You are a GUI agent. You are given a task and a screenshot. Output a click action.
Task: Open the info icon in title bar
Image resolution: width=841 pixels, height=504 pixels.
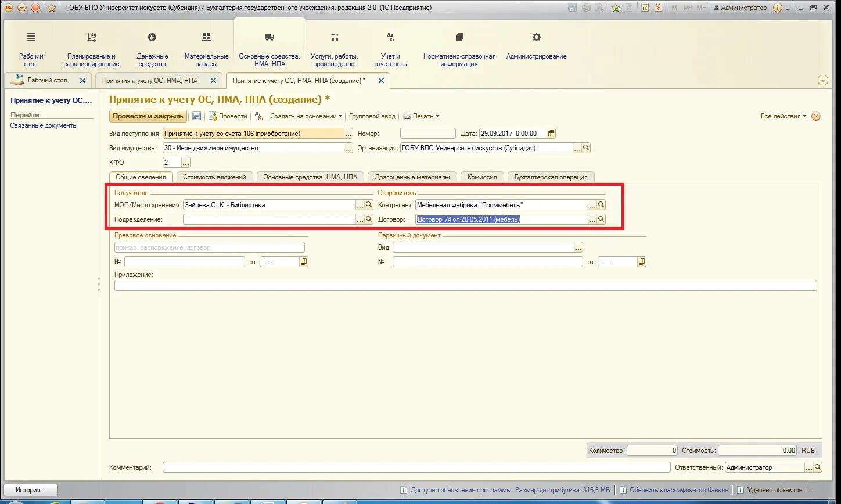[778, 8]
